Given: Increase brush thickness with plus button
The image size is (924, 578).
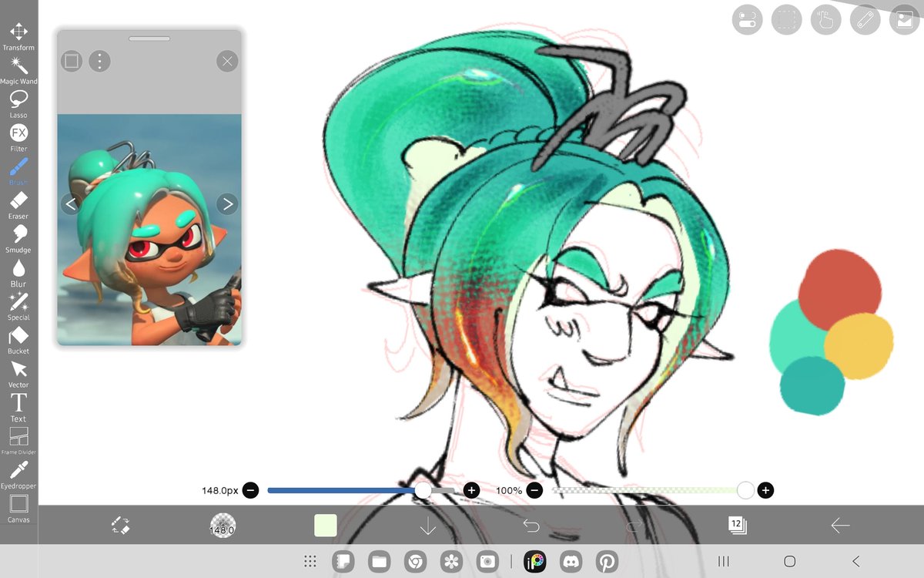Looking at the screenshot, I should [472, 490].
